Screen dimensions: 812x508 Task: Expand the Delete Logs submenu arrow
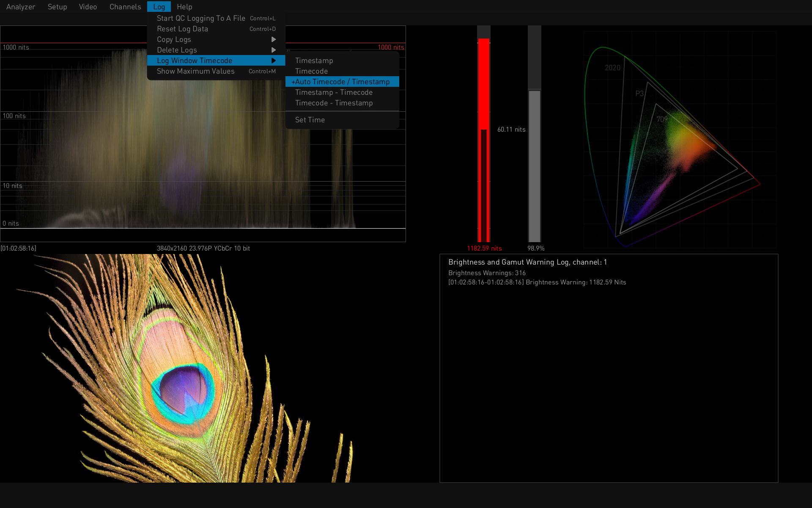pyautogui.click(x=274, y=50)
